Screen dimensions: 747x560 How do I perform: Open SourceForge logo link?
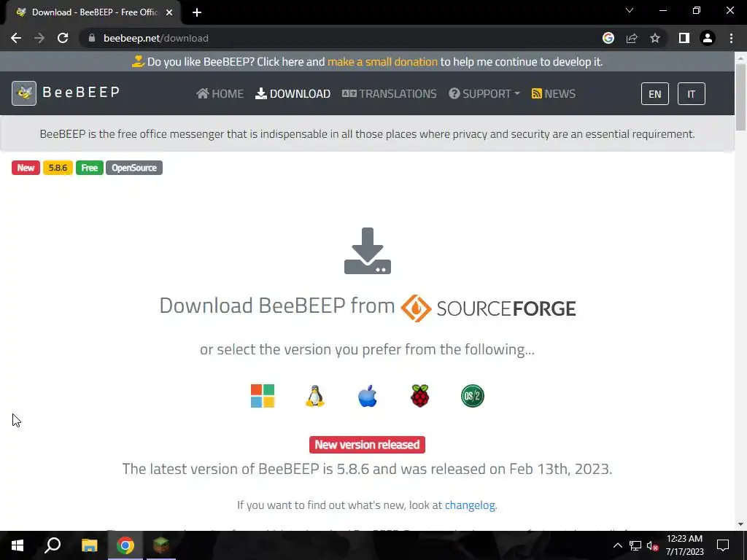click(488, 308)
